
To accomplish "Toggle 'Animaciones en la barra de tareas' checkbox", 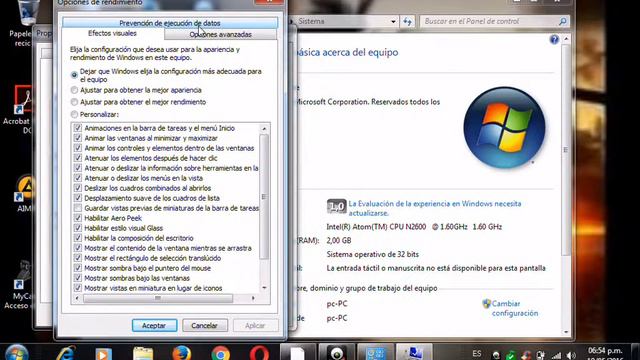I will (78, 128).
